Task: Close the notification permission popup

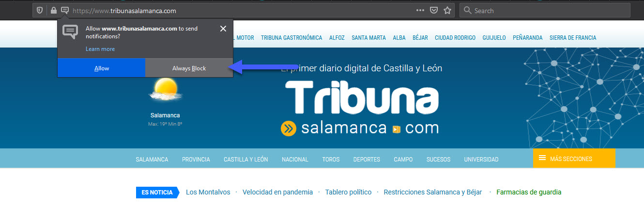Action: pyautogui.click(x=223, y=29)
